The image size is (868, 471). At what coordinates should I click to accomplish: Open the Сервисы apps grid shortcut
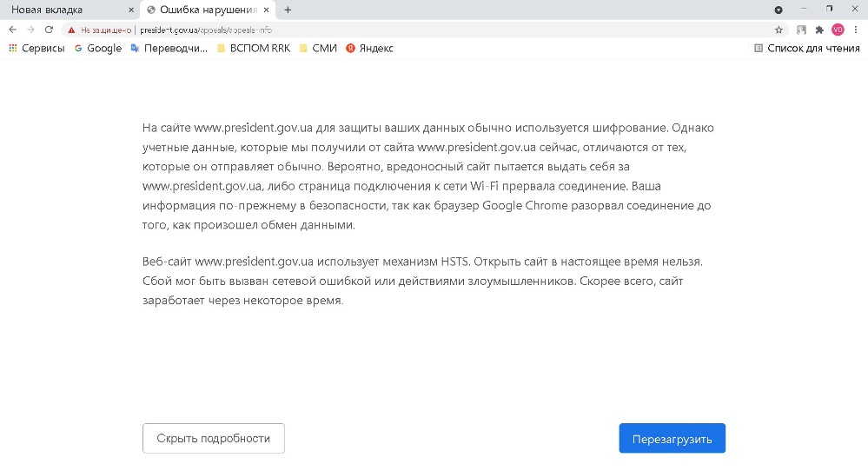click(36, 48)
